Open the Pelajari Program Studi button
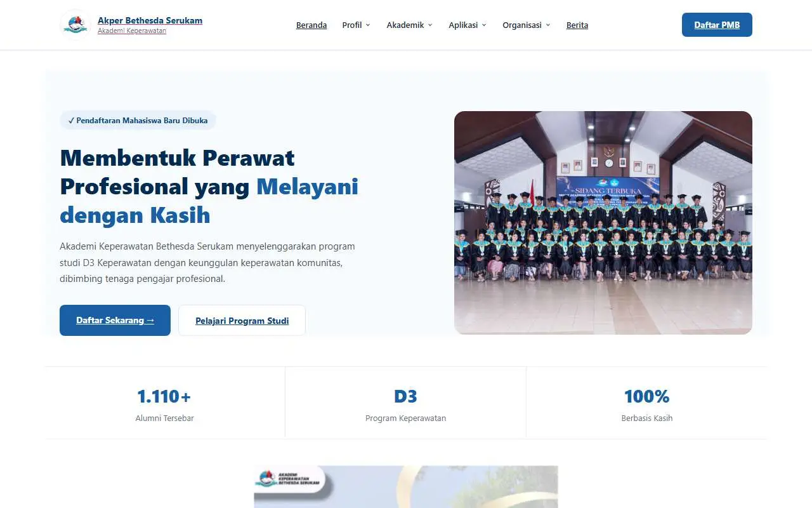The height and width of the screenshot is (508, 812). tap(242, 320)
